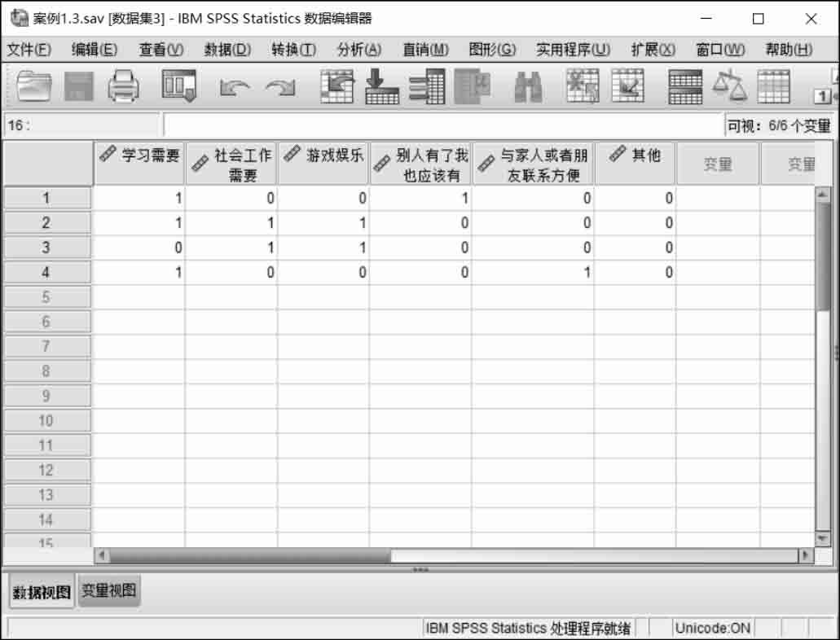The height and width of the screenshot is (640, 840).
Task: Click row 2 cell under 游戏娱乐
Action: 323,223
